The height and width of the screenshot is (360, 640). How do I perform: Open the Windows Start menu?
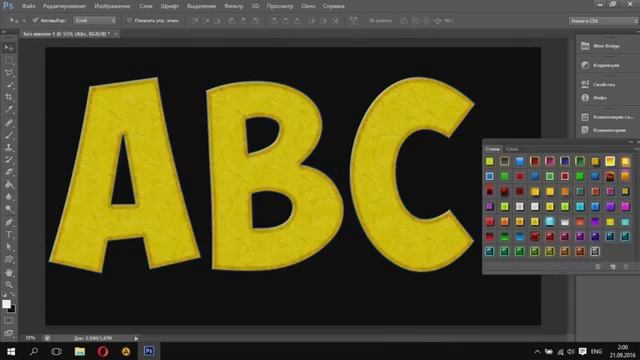point(11,351)
